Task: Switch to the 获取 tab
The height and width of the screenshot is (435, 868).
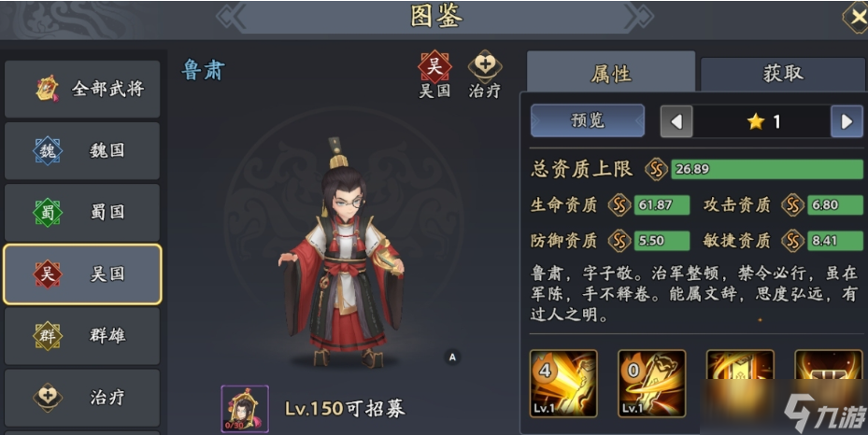Action: tap(783, 73)
